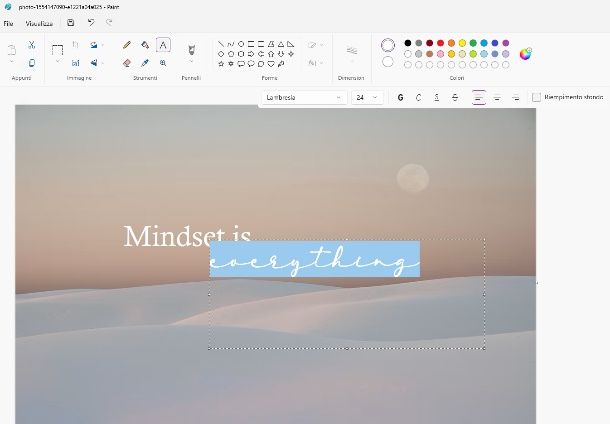
Task: Click the Crop image icon
Action: [x=75, y=45]
